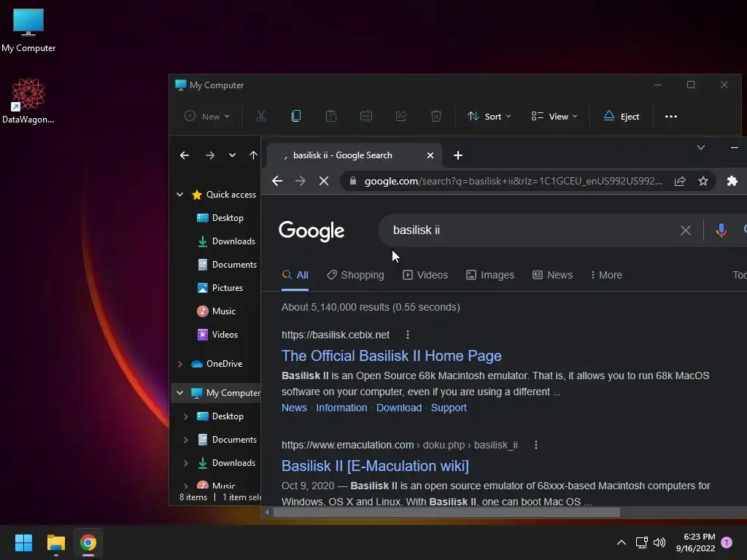Image resolution: width=747 pixels, height=560 pixels.
Task: Stop loading the page in Chrome
Action: tap(323, 181)
